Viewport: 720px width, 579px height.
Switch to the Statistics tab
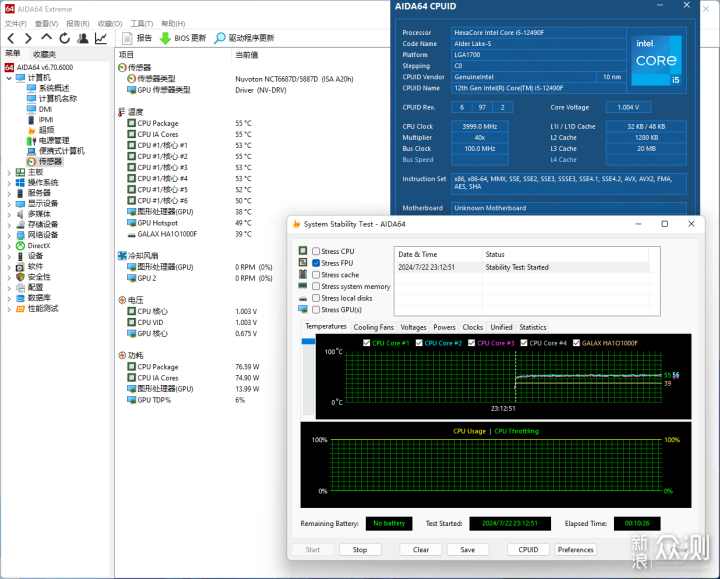click(533, 327)
